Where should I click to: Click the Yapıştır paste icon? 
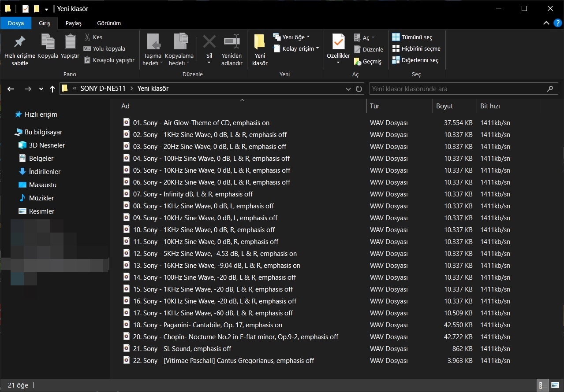coord(70,46)
